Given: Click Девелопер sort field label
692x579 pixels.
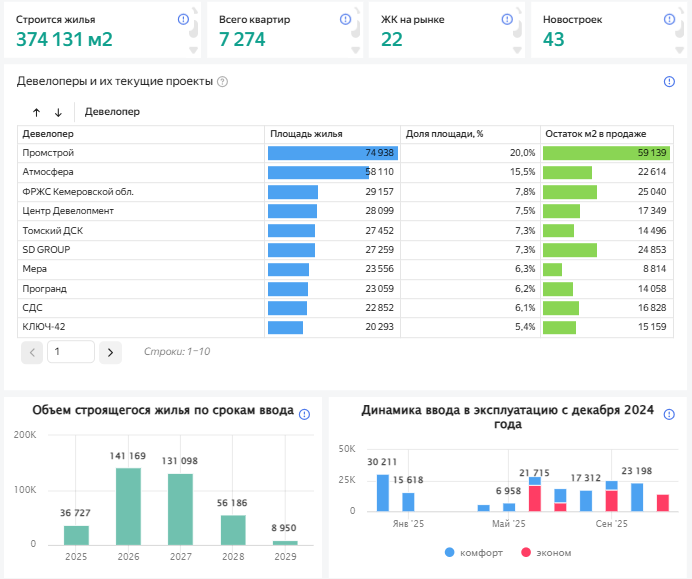Looking at the screenshot, I should click(x=112, y=112).
